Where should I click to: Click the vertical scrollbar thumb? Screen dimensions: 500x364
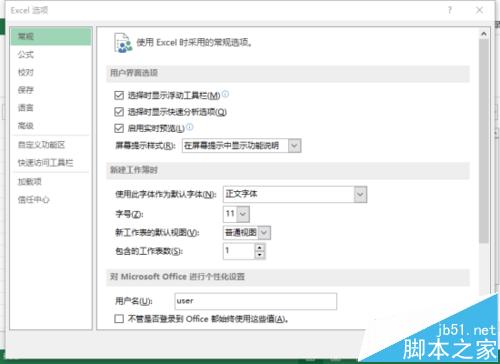click(x=484, y=141)
